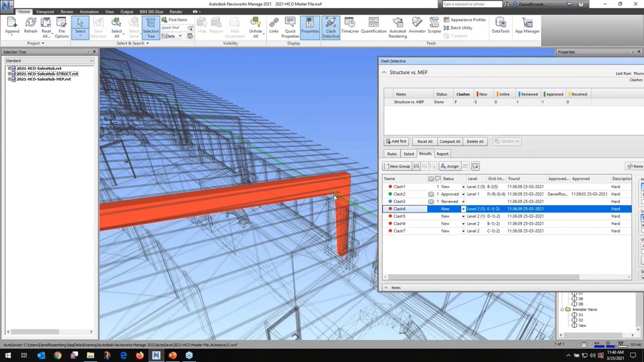
Task: Click the Quick Find input box
Action: pos(174,28)
